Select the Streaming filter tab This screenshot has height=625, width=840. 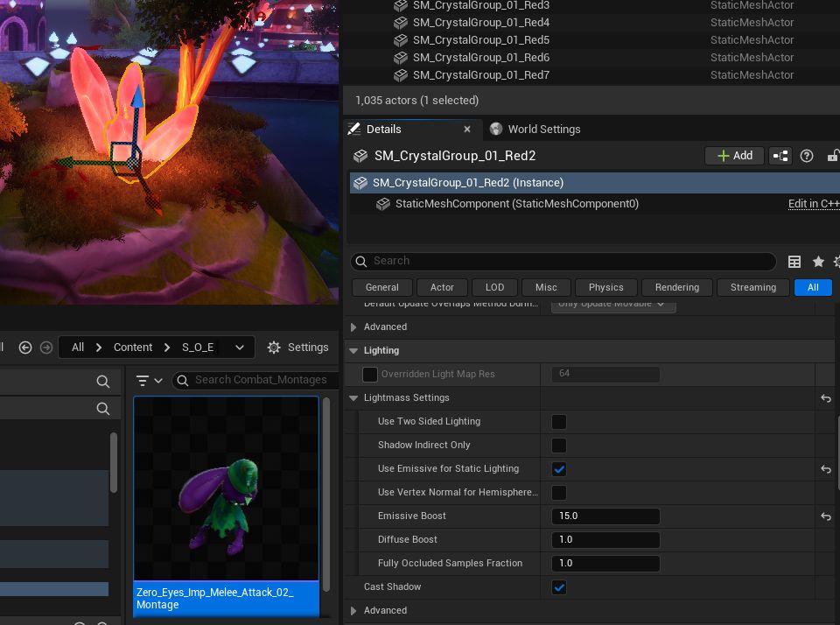coord(753,287)
